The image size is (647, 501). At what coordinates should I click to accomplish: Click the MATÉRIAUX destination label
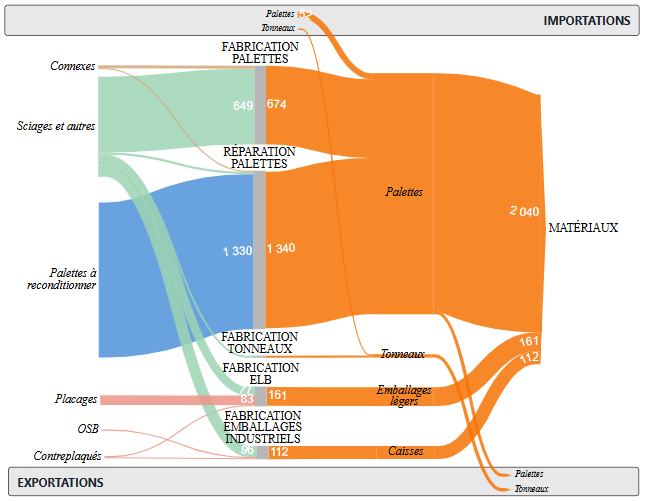pos(583,228)
